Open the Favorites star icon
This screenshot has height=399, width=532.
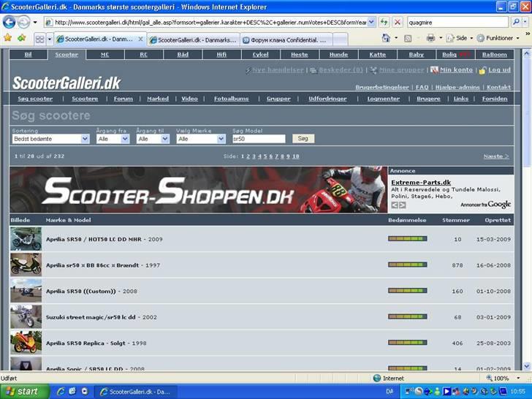click(7, 38)
